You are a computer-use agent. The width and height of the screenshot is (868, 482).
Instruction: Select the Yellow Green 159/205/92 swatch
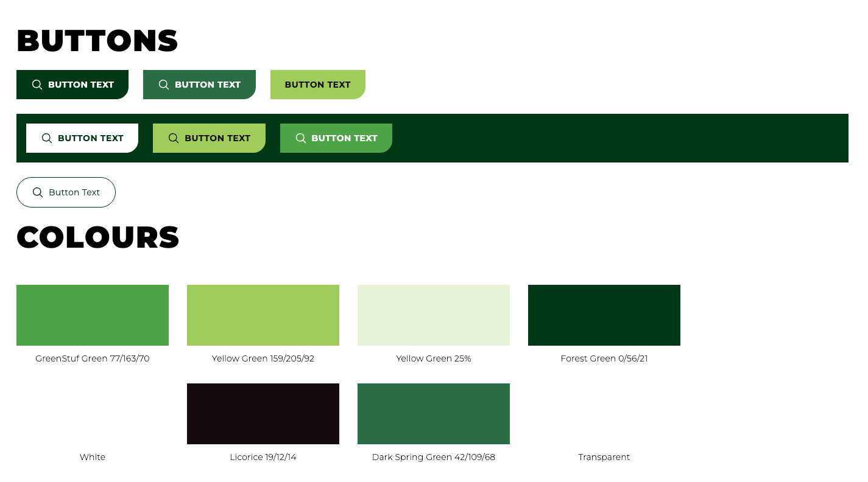coord(263,315)
